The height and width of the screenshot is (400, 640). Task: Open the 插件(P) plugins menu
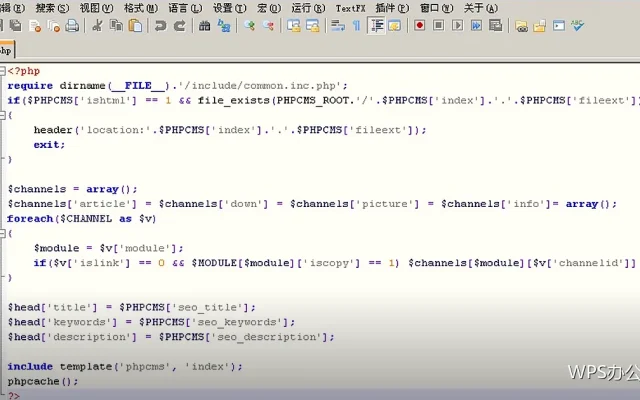pos(392,8)
